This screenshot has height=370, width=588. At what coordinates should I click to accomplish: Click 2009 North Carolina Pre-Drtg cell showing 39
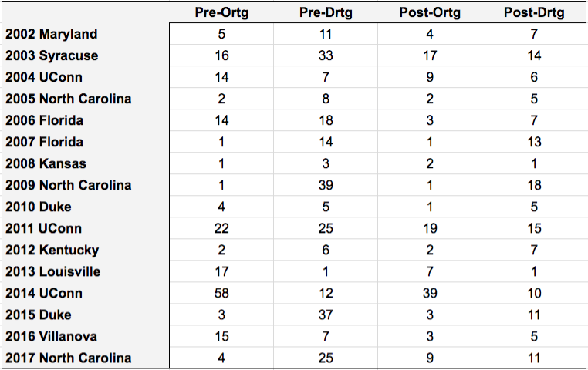326,185
